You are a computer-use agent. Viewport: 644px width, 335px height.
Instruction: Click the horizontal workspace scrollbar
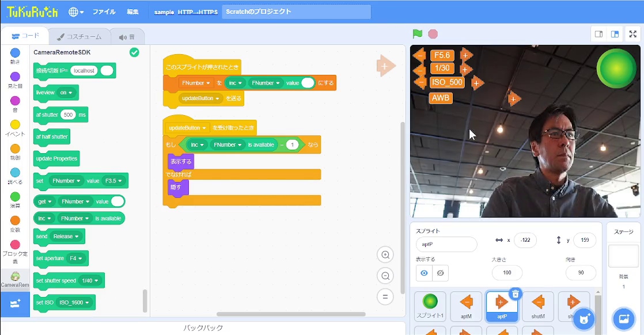(x=290, y=314)
